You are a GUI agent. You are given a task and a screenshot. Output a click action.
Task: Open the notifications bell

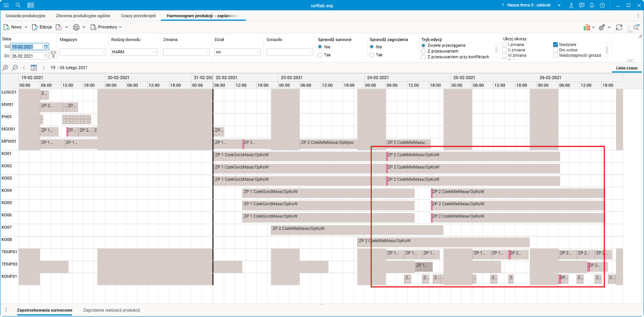click(x=592, y=5)
